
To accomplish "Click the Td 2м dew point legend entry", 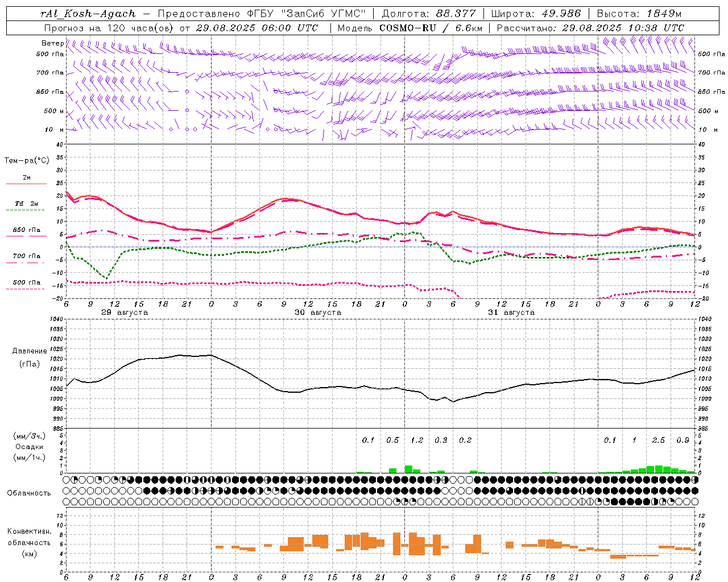I will (x=27, y=203).
